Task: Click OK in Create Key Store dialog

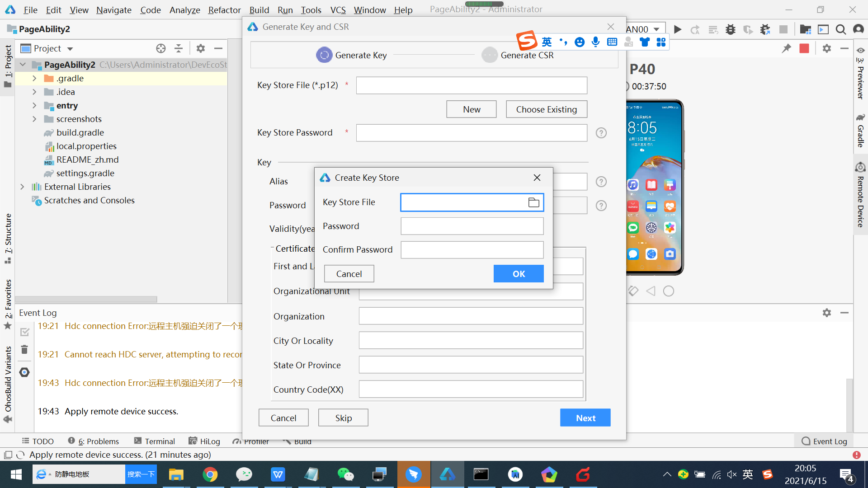Action: click(x=519, y=274)
